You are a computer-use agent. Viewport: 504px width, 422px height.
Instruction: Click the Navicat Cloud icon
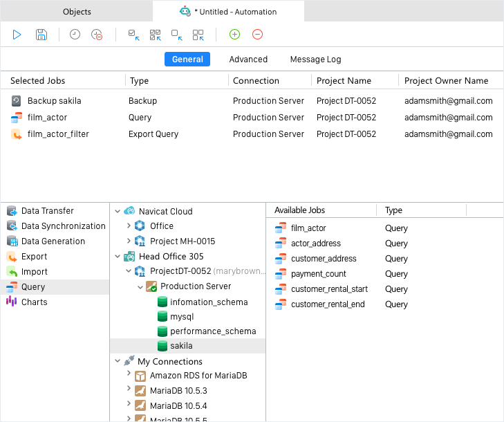129,211
